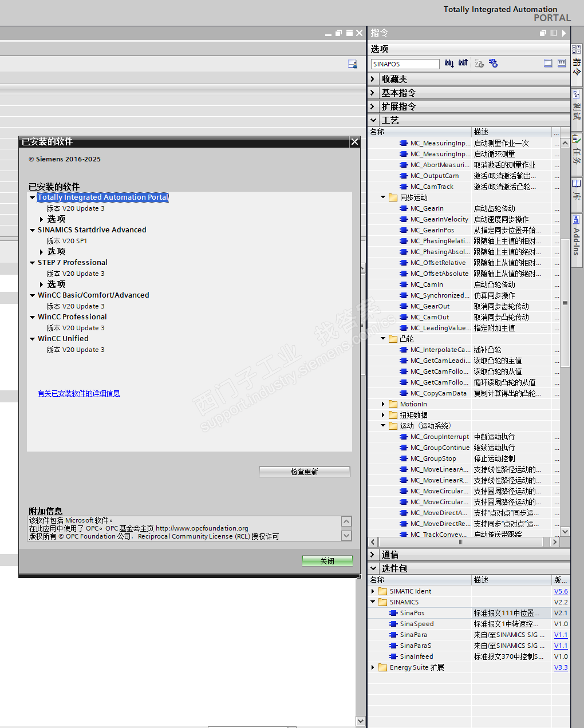Click the SinaInfeed block icon
The height and width of the screenshot is (728, 584).
393,656
